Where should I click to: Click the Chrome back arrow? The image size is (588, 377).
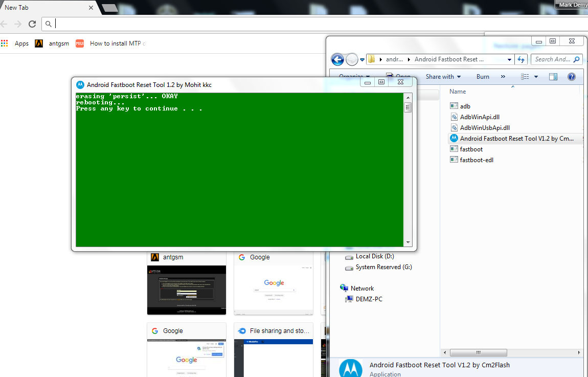click(4, 24)
